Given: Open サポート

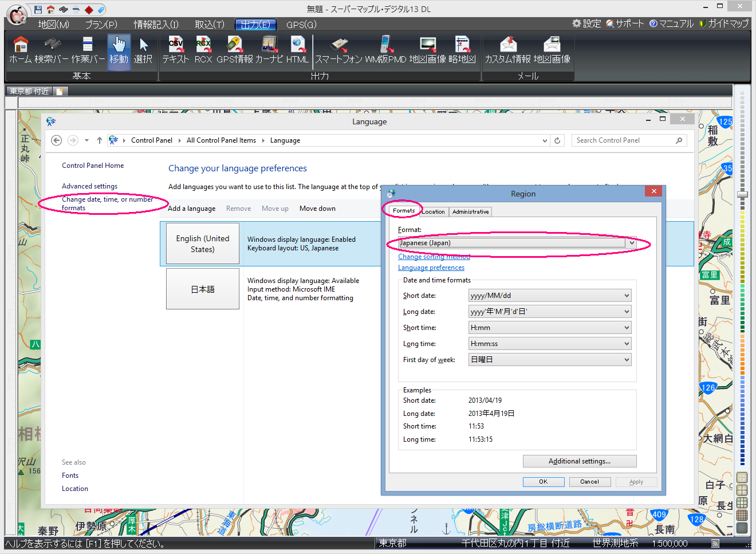Looking at the screenshot, I should click(x=625, y=23).
